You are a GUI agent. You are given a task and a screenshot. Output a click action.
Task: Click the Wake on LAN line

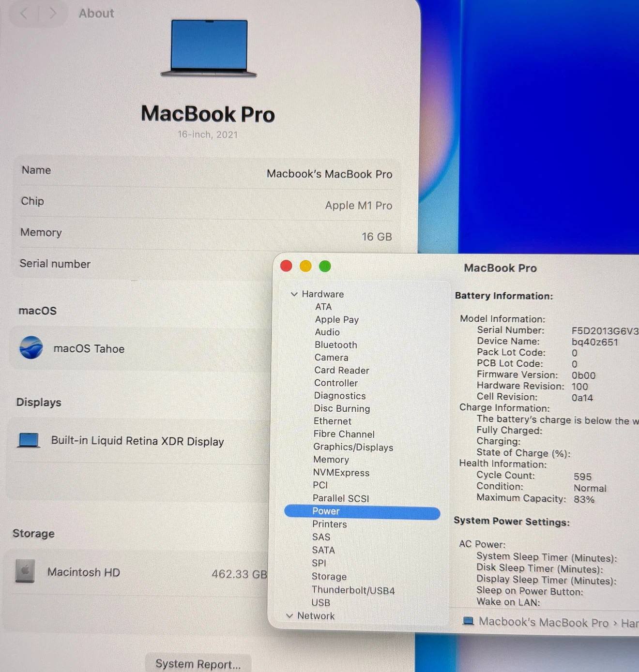508,602
